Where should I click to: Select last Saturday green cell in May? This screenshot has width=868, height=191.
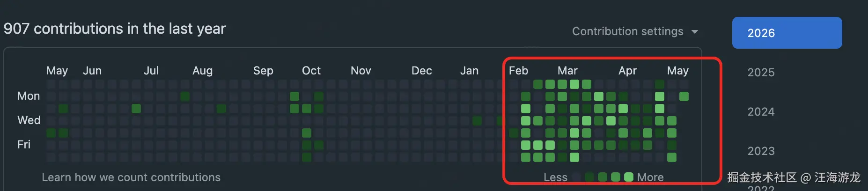point(672,157)
